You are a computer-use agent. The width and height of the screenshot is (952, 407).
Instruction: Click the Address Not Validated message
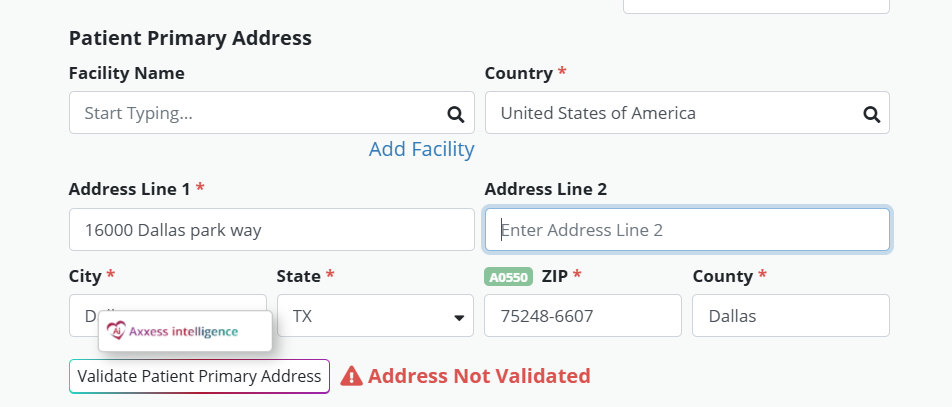[479, 376]
